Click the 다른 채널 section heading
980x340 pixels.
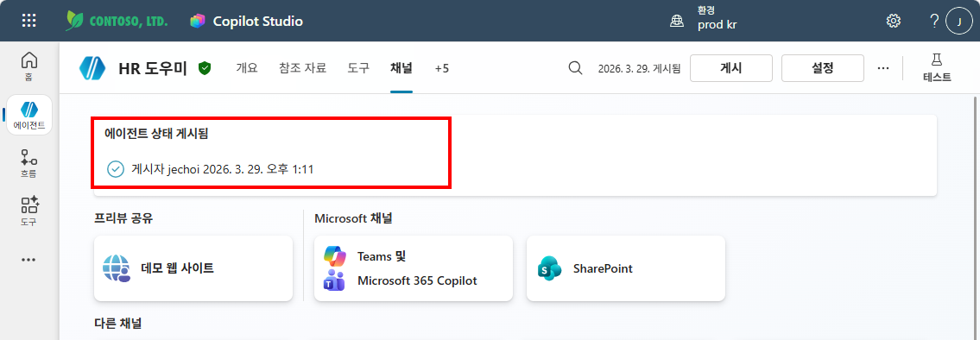117,324
